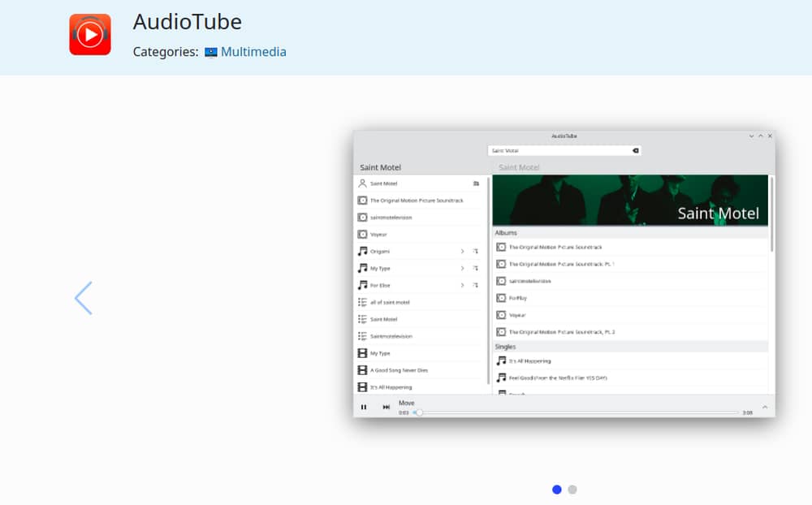Add For Else to queue icon

tap(475, 286)
